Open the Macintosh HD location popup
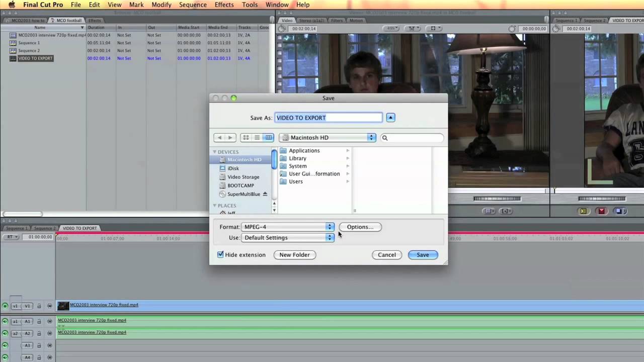 tap(328, 138)
